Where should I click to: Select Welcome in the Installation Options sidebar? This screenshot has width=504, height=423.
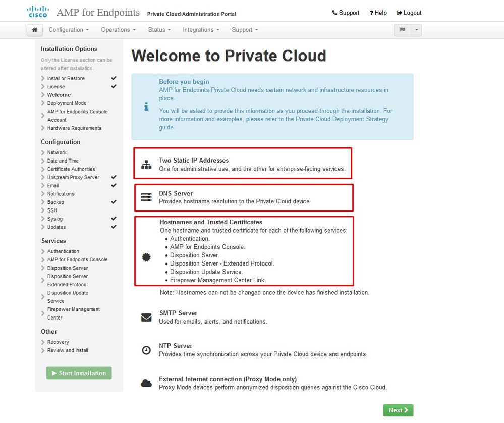59,95
